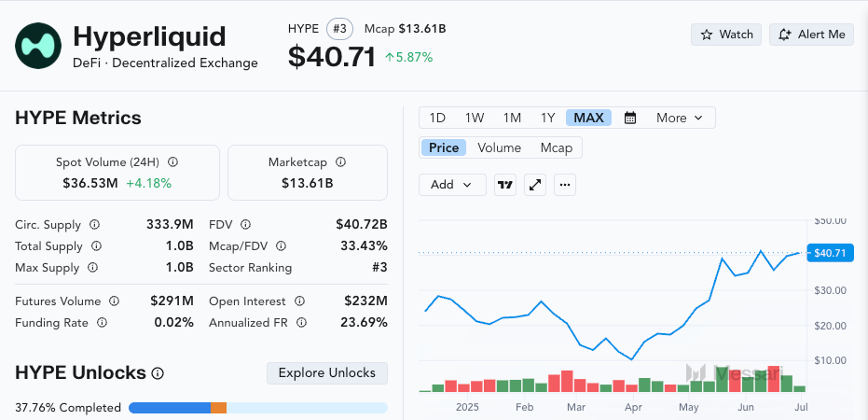Click info icon beside Circ. Supply
This screenshot has height=420, width=868.
click(x=95, y=225)
